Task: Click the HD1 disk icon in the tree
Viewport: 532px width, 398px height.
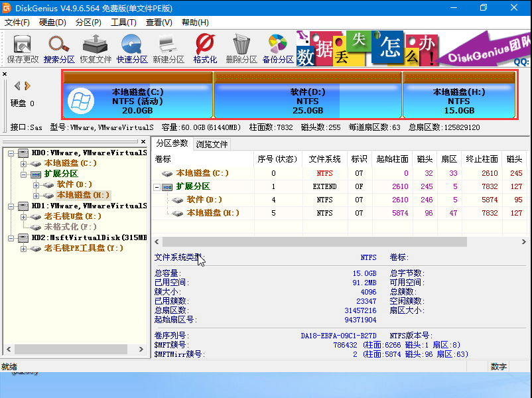Action: (23, 206)
